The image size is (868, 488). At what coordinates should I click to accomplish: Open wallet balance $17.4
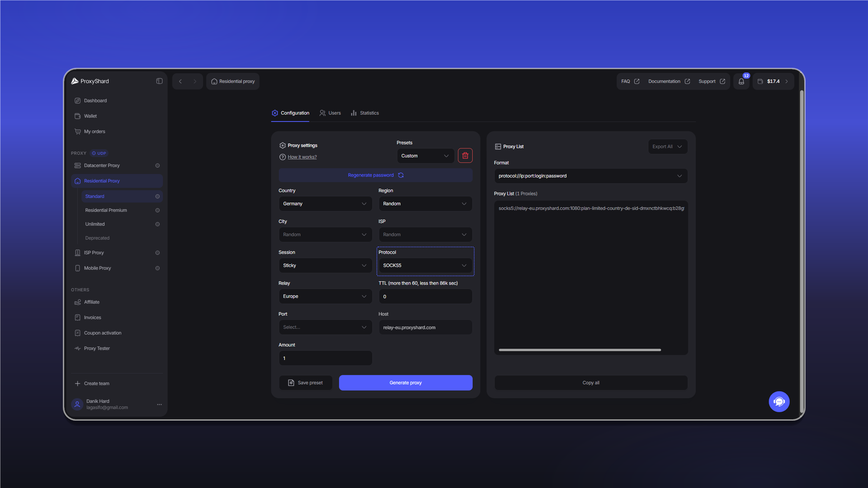click(x=773, y=81)
